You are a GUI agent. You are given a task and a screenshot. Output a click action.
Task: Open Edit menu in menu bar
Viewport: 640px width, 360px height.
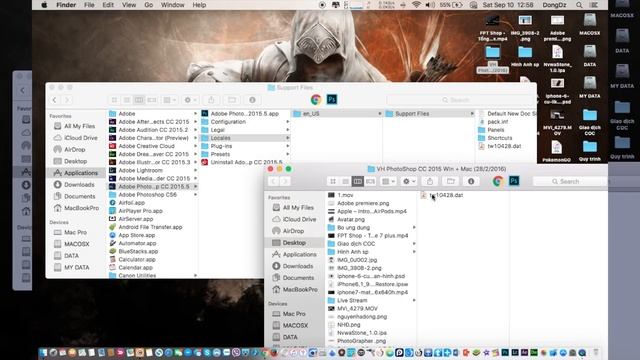(x=108, y=5)
